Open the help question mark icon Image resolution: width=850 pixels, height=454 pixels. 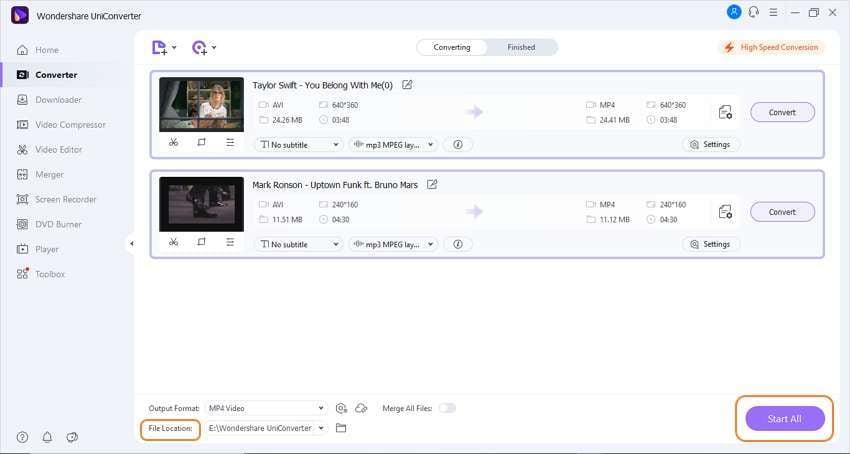pos(22,437)
